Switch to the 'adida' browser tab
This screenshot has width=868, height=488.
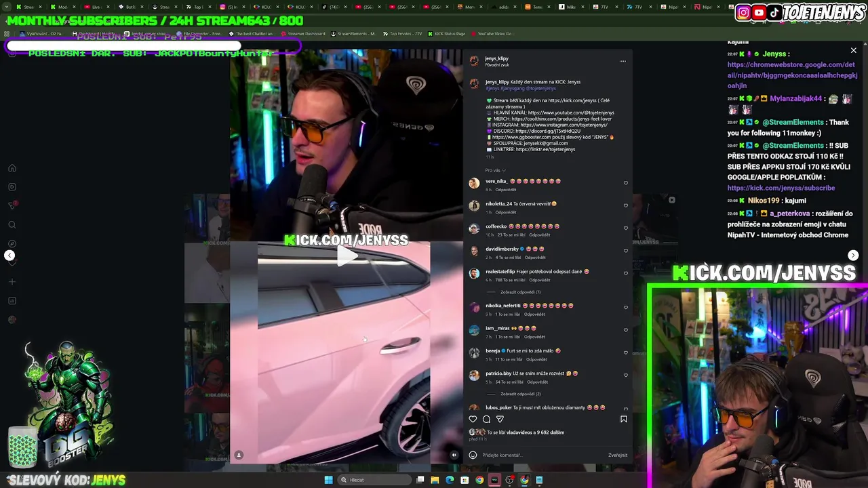pyautogui.click(x=503, y=7)
